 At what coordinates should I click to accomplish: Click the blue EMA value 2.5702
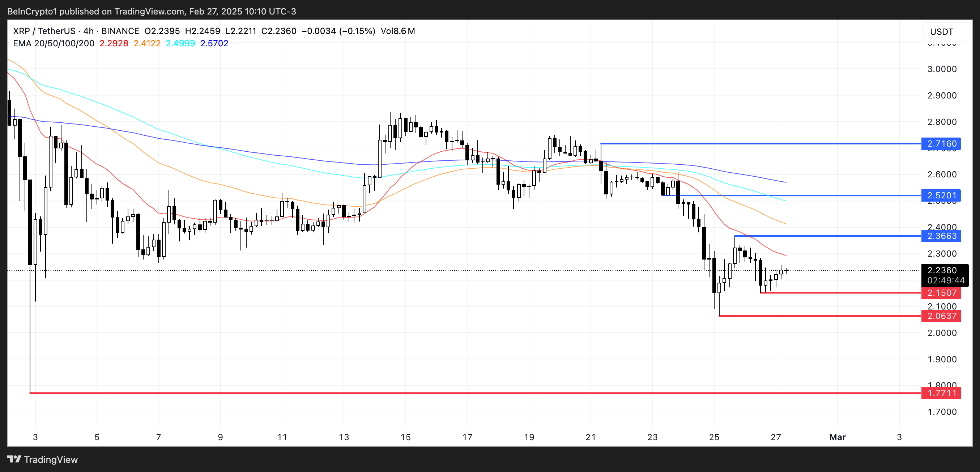pyautogui.click(x=214, y=43)
